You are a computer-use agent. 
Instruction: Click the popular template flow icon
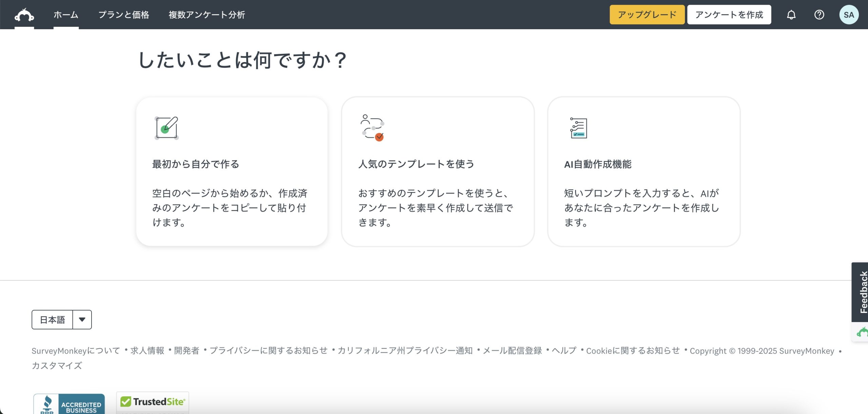pos(372,128)
